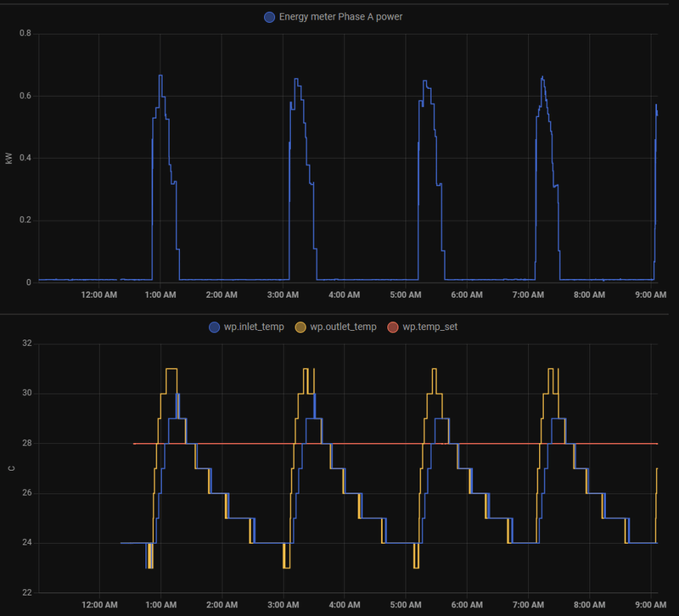
Task: Click the 4:00 AM label on temperature chart axis
Action: 345,605
